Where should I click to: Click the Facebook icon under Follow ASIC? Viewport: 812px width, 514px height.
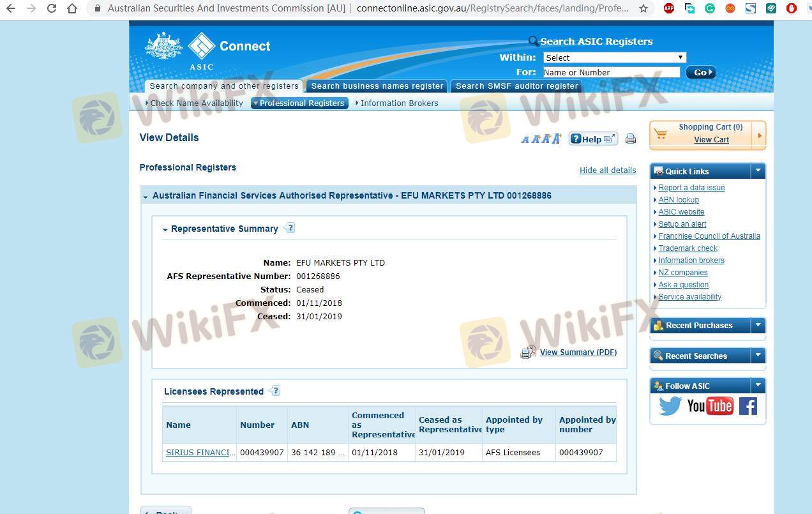coord(748,406)
